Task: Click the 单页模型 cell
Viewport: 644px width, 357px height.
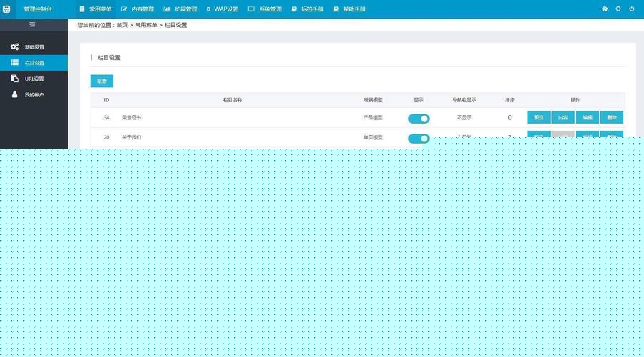Action: point(373,137)
